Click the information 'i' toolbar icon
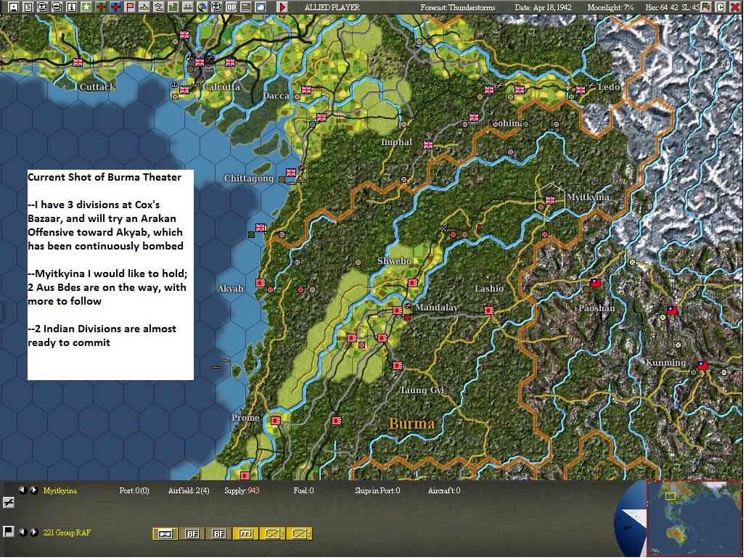 click(71, 7)
